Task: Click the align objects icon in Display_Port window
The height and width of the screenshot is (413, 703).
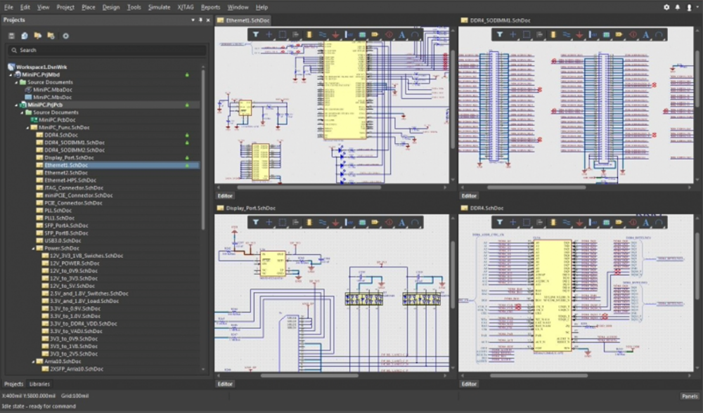Action: click(295, 222)
